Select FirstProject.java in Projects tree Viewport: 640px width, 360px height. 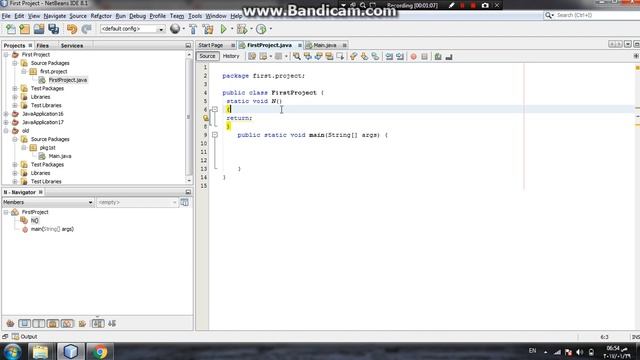pos(68,80)
